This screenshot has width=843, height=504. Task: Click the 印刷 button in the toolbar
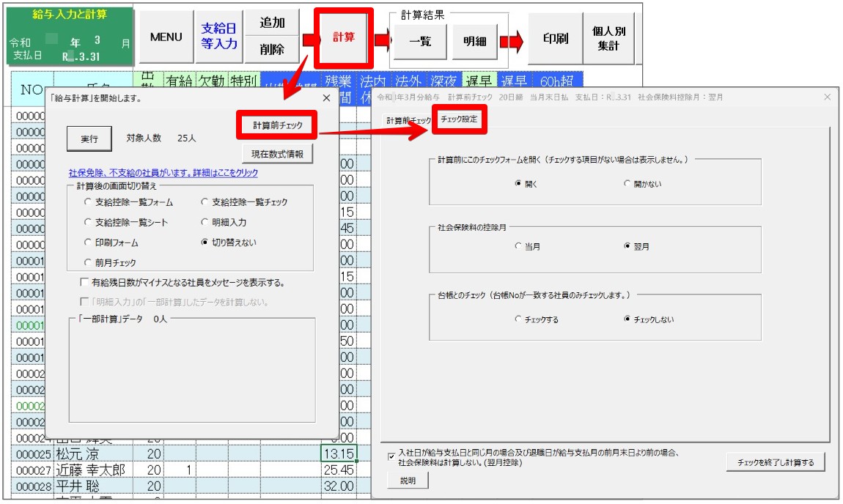[x=555, y=37]
